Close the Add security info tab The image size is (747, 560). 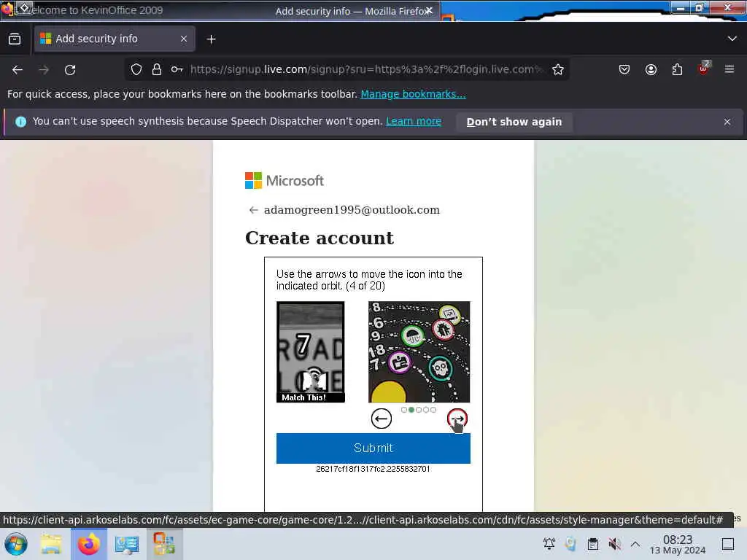[184, 39]
